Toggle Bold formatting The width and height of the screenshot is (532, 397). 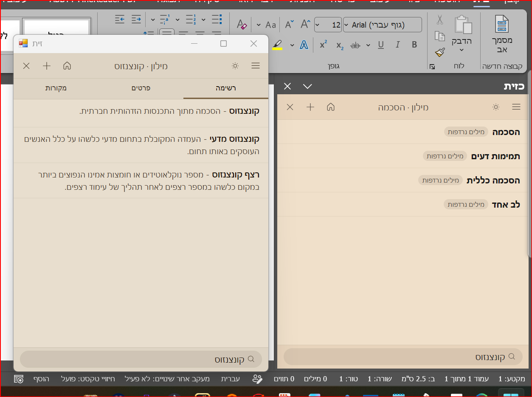414,45
